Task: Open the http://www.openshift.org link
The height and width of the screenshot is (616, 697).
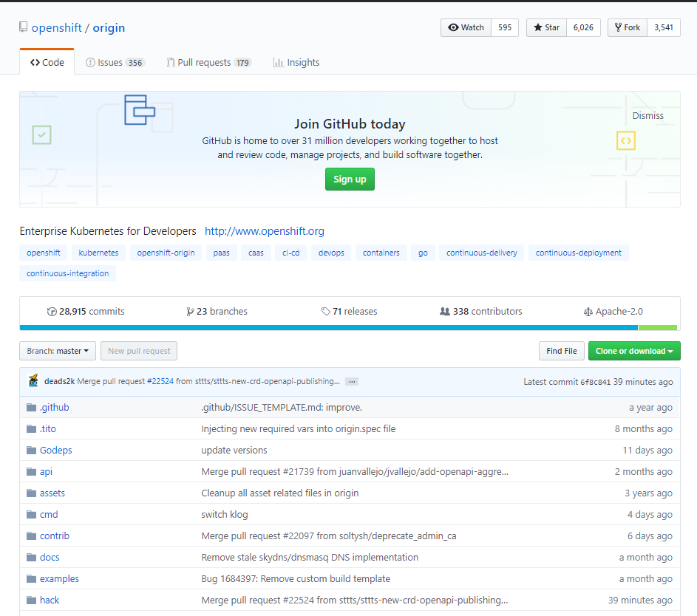Action: click(x=265, y=231)
